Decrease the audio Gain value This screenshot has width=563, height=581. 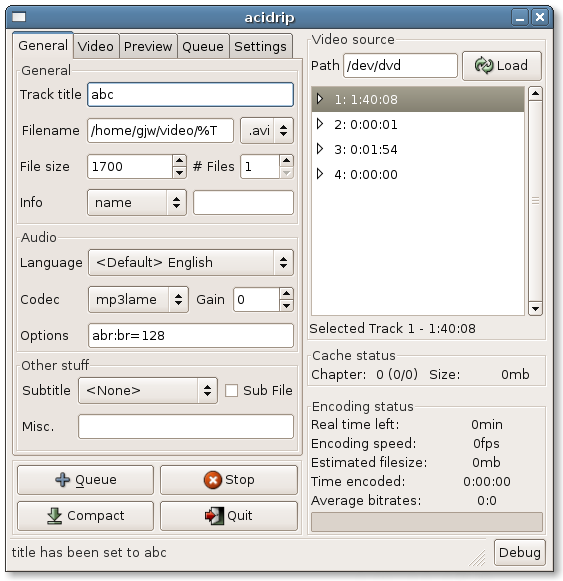point(286,306)
